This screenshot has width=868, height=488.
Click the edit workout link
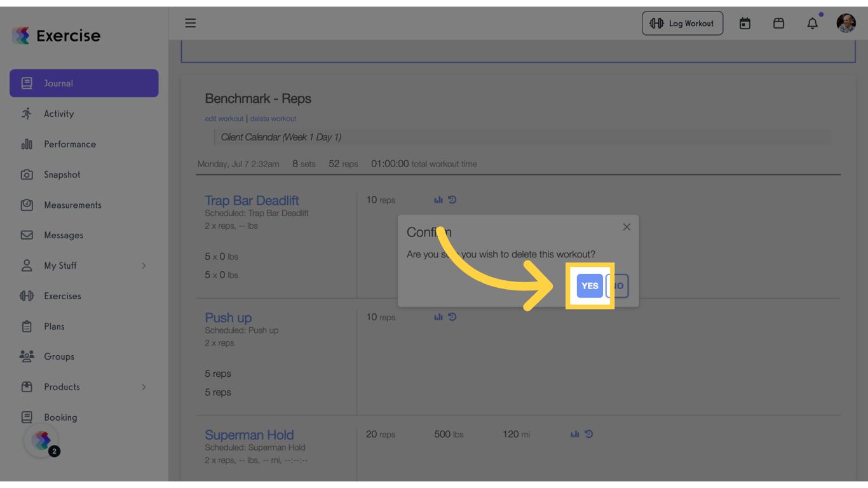pos(224,119)
